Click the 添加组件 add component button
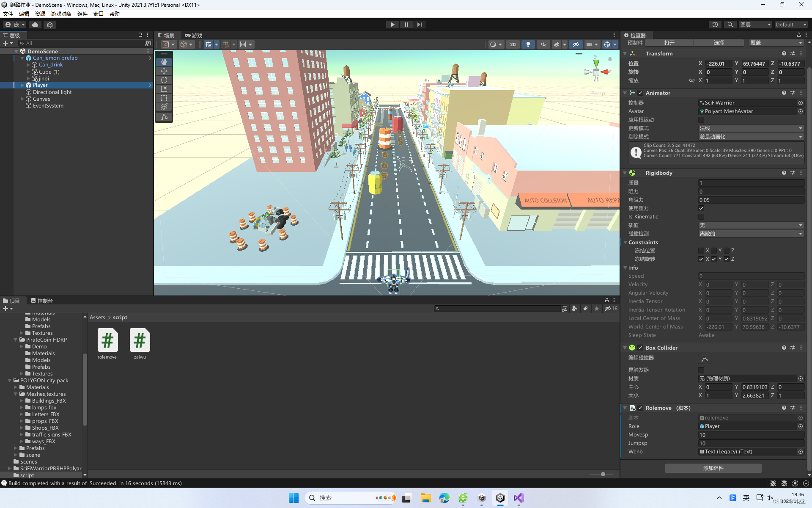 (713, 468)
